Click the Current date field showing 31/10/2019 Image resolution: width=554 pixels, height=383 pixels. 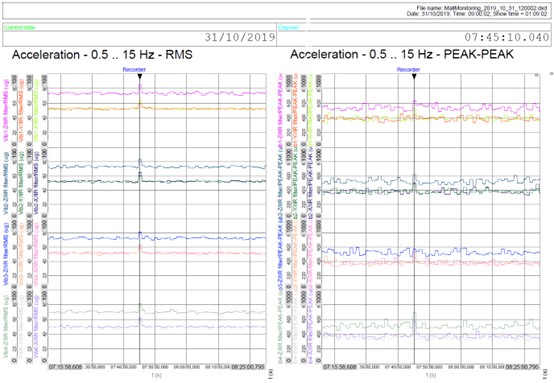[x=140, y=35]
